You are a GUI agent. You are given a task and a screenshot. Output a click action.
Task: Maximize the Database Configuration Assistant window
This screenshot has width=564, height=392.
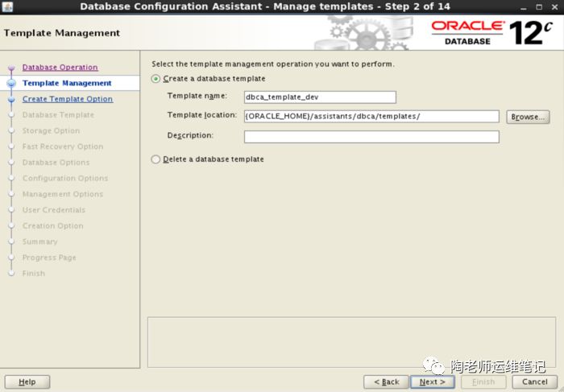(539, 7)
